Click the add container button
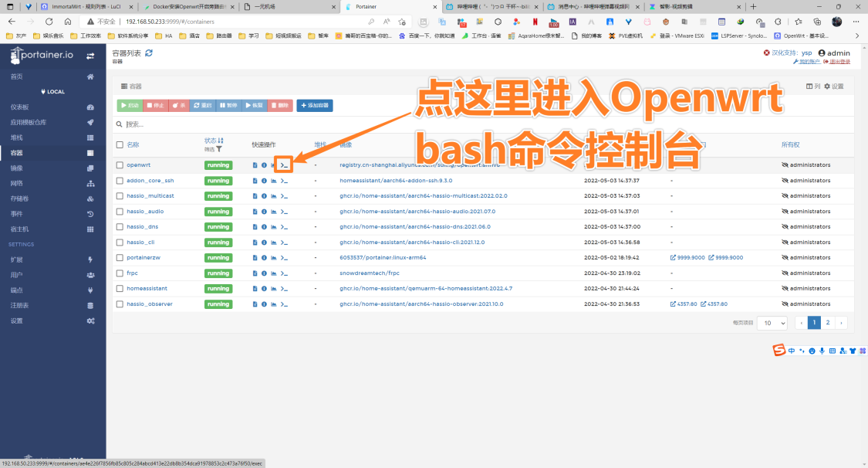Screen dimensions: 868x468 coord(315,105)
